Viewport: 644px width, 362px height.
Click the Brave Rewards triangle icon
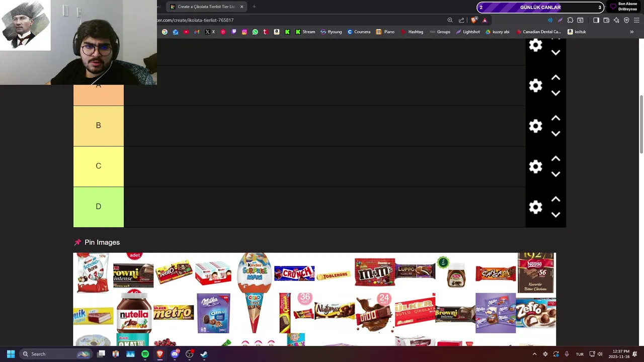coord(485,20)
